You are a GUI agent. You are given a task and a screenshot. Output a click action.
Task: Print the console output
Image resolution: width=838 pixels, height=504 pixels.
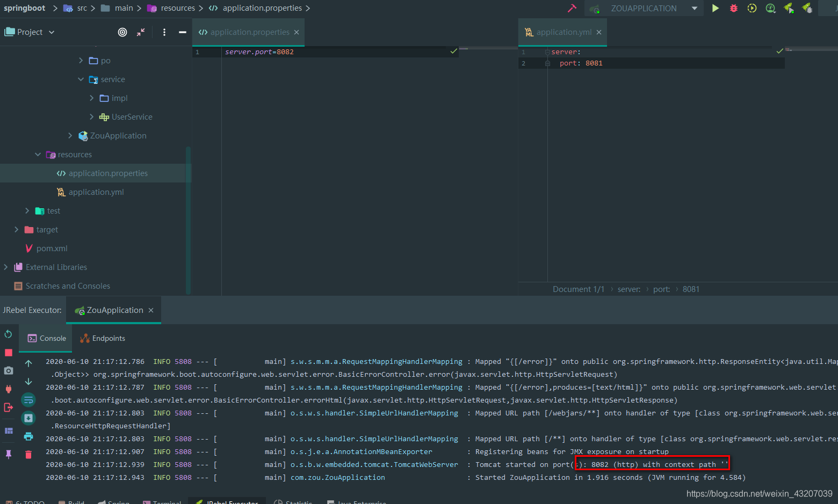(x=28, y=436)
